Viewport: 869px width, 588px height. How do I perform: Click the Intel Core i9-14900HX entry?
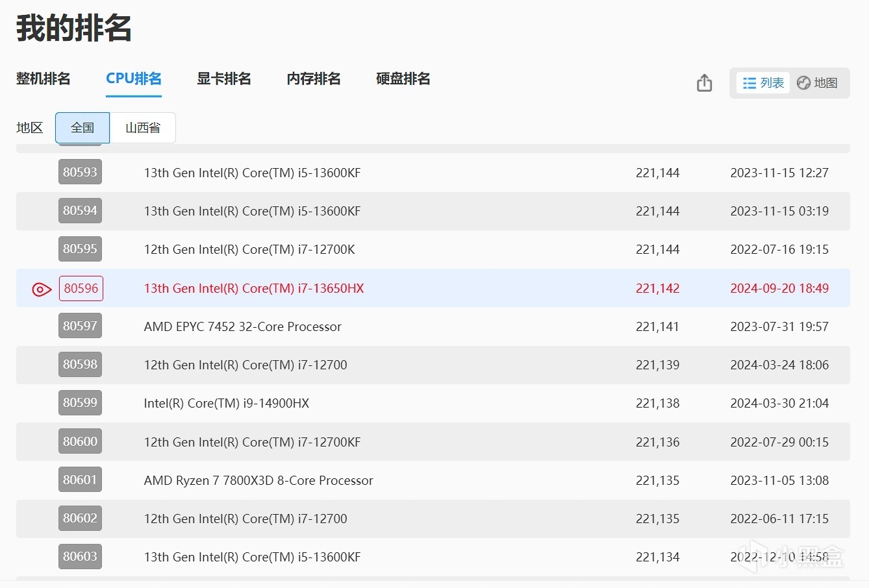tap(226, 403)
